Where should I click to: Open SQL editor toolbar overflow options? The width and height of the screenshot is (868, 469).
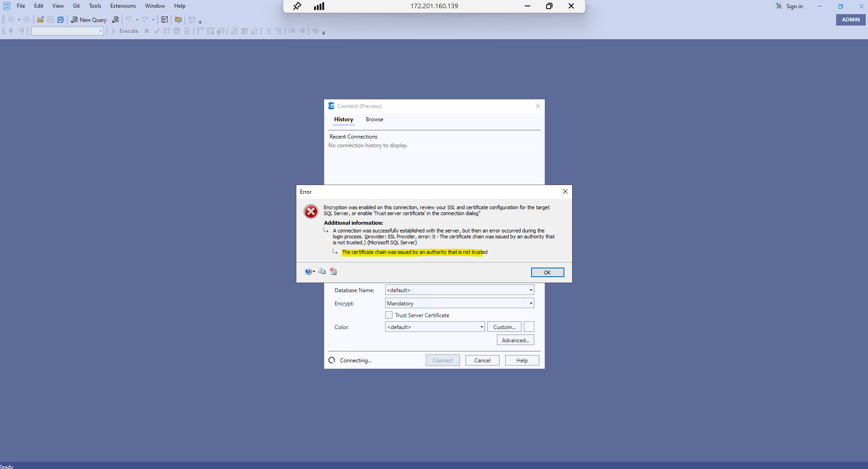(324, 33)
